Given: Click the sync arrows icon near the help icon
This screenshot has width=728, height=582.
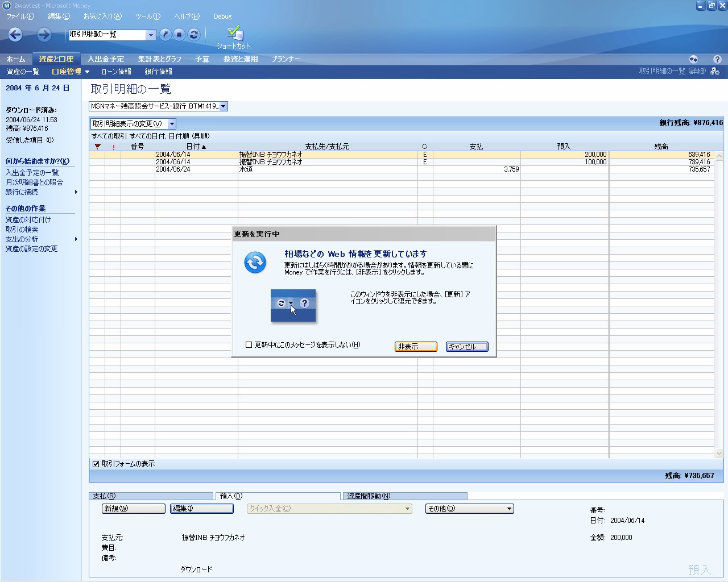Looking at the screenshot, I should point(694,59).
